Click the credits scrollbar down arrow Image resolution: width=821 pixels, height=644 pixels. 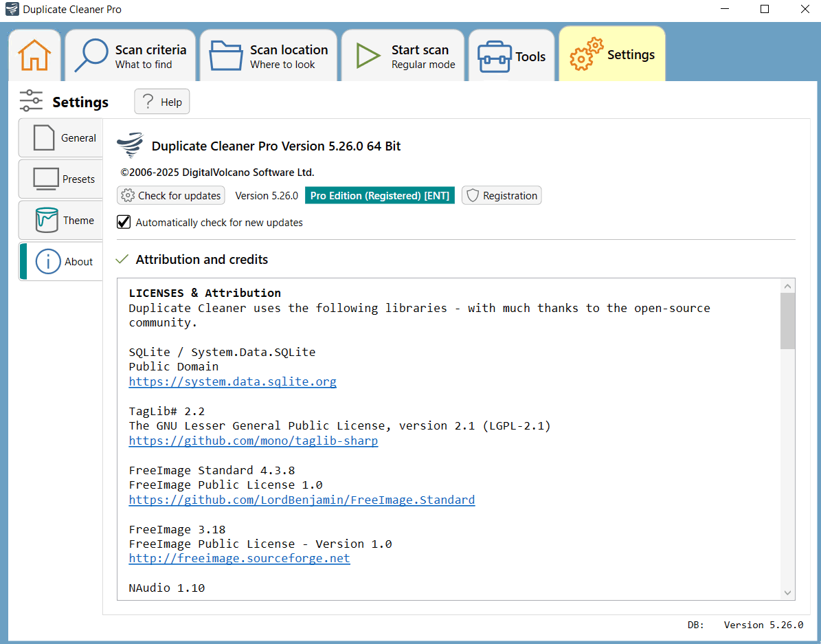pos(787,592)
